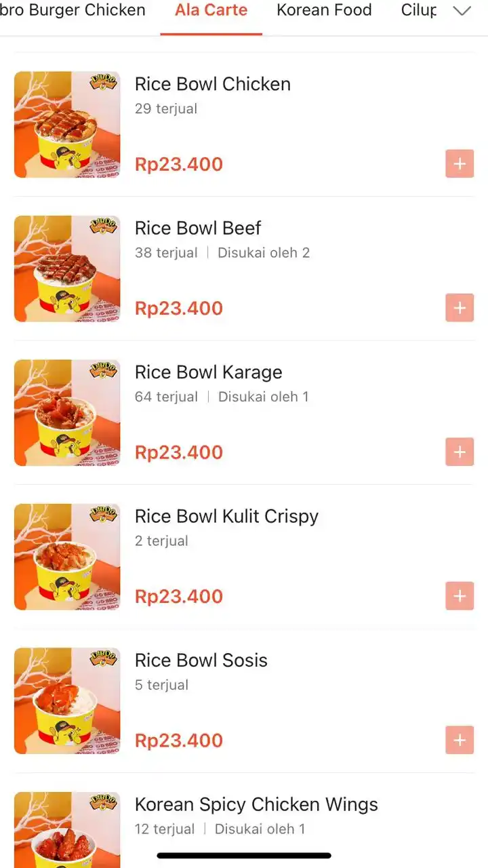Viewport: 488px width, 868px height.
Task: Open the Cilup category tab
Action: (419, 10)
